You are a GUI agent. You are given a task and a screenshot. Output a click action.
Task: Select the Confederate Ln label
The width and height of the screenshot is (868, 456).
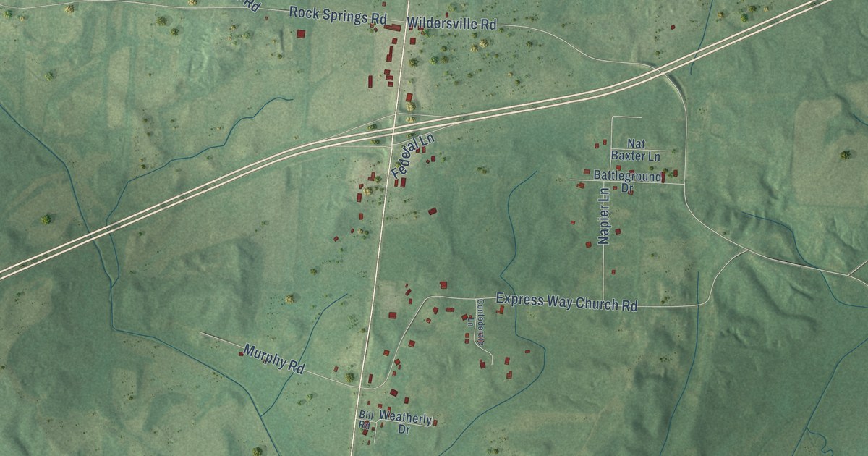(475, 322)
